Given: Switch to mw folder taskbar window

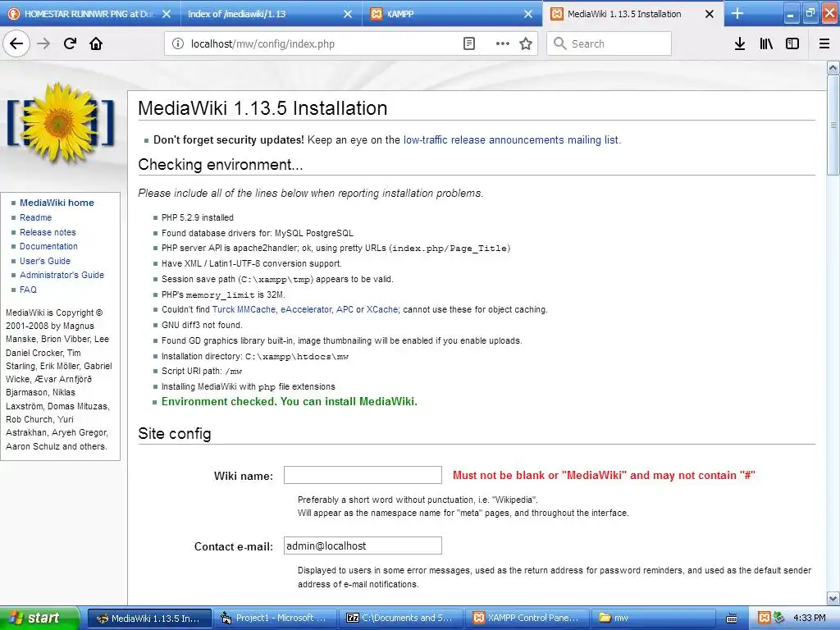Looking at the screenshot, I should point(652,619).
